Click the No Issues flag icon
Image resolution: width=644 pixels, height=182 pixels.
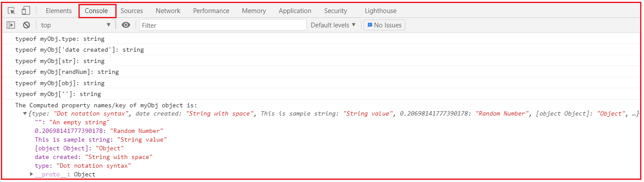[x=370, y=25]
